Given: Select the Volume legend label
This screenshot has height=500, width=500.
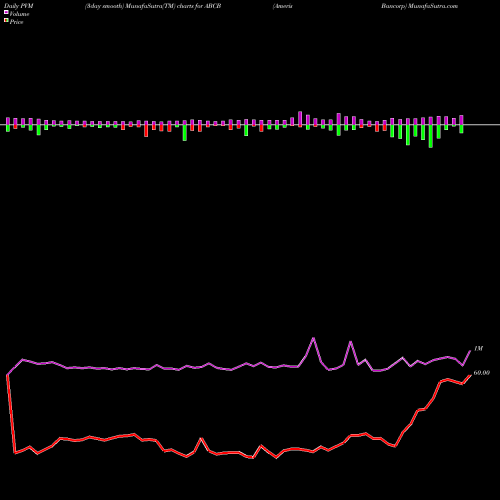Looking at the screenshot, I should [19, 14].
